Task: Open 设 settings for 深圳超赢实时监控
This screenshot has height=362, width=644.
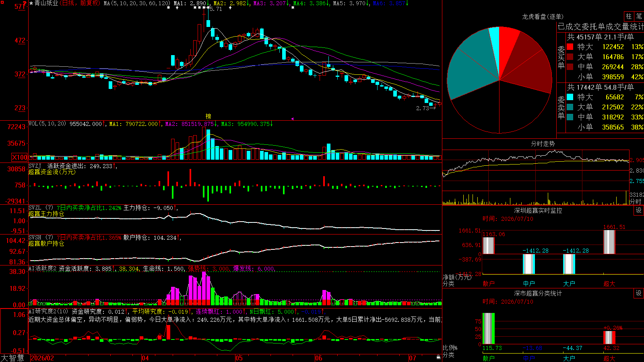Action: [639, 210]
